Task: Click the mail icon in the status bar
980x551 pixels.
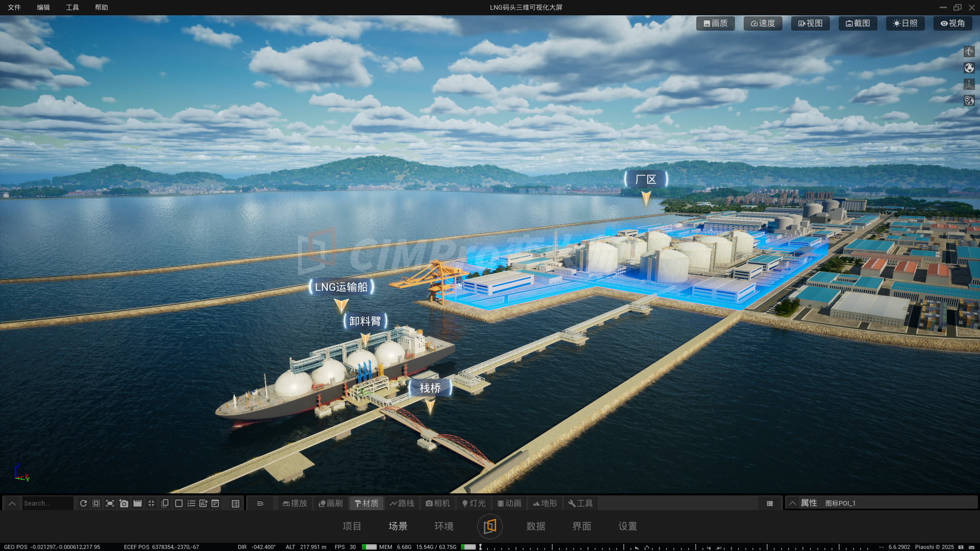Action: pos(971,547)
